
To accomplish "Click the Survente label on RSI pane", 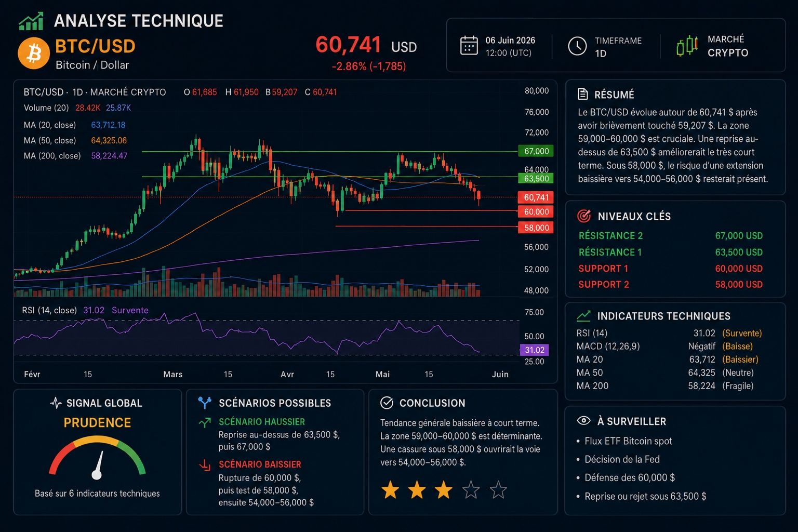I will [130, 310].
